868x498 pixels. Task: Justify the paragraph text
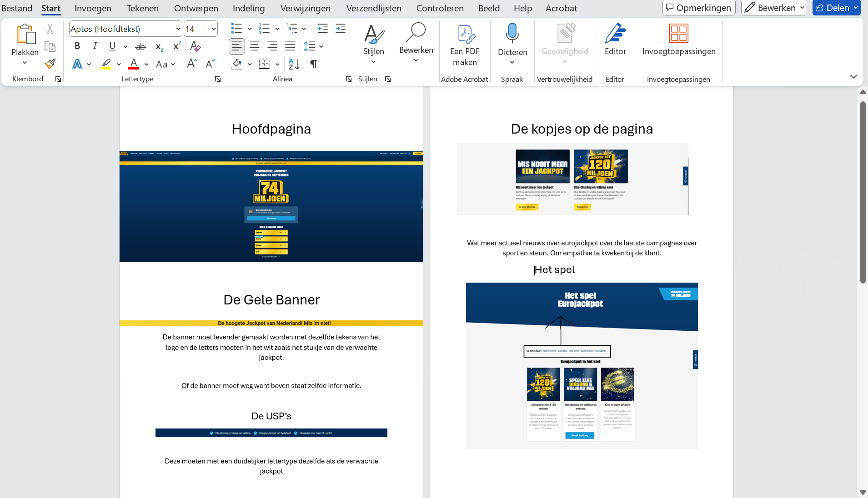(290, 46)
